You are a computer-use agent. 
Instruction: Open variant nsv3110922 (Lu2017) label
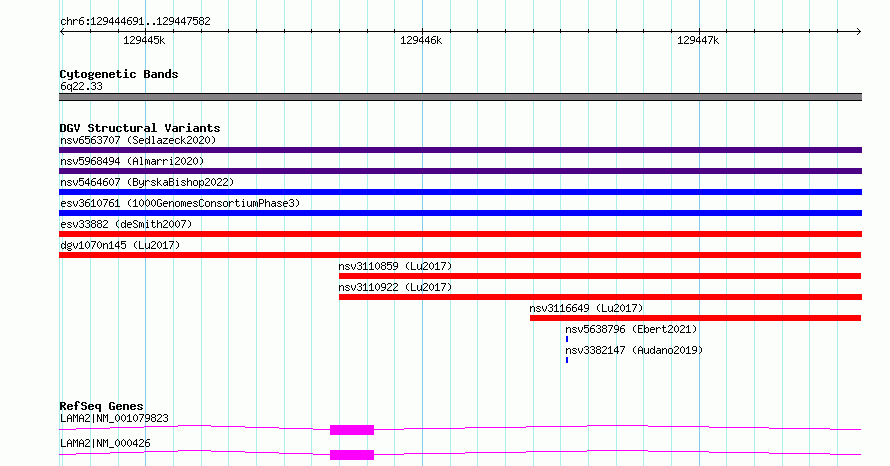tap(395, 287)
